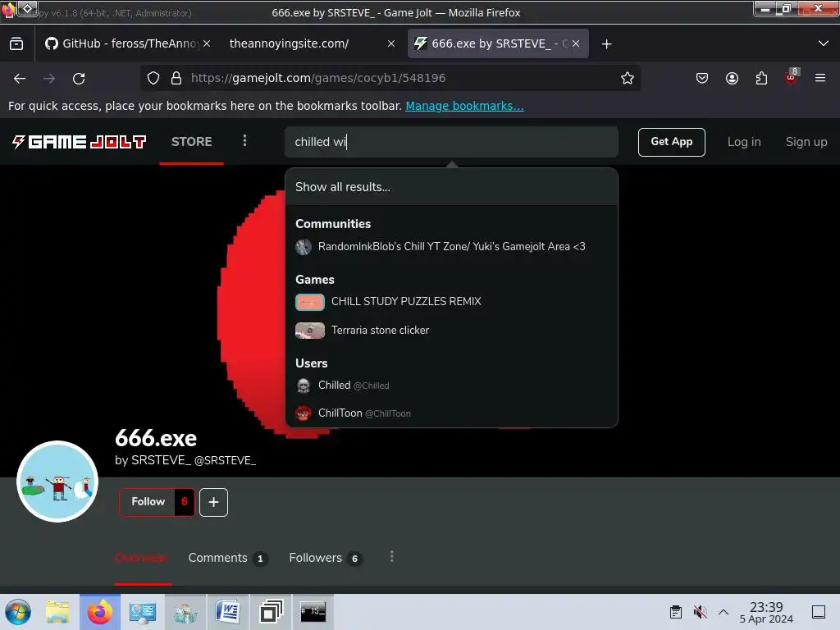The height and width of the screenshot is (630, 840).
Task: Expand hidden tray icons chevron
Action: tap(724, 612)
